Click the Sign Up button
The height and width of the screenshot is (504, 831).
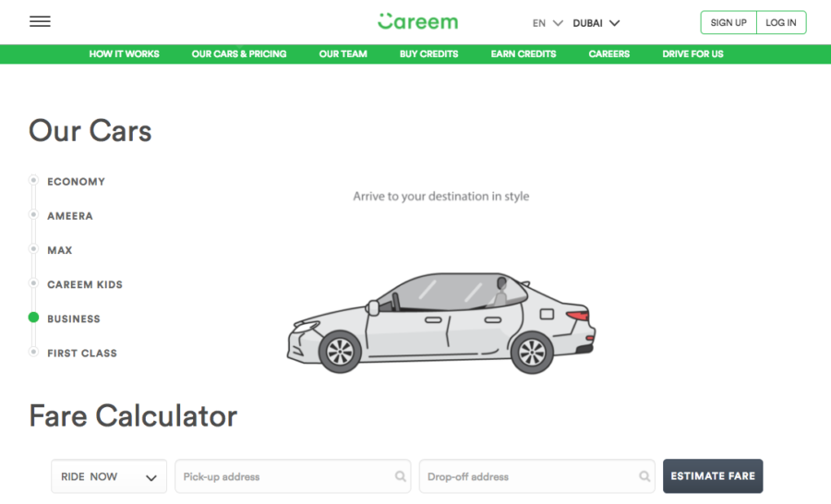click(729, 23)
